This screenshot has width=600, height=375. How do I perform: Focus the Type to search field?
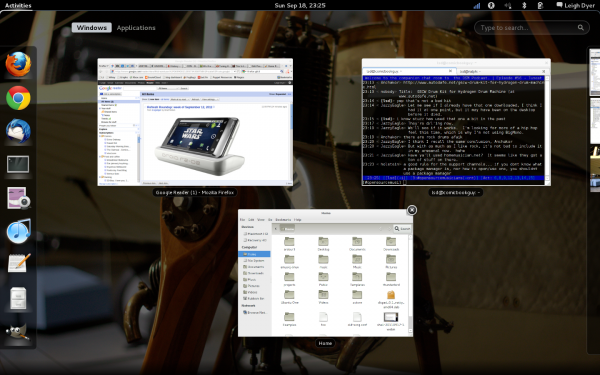tap(532, 28)
